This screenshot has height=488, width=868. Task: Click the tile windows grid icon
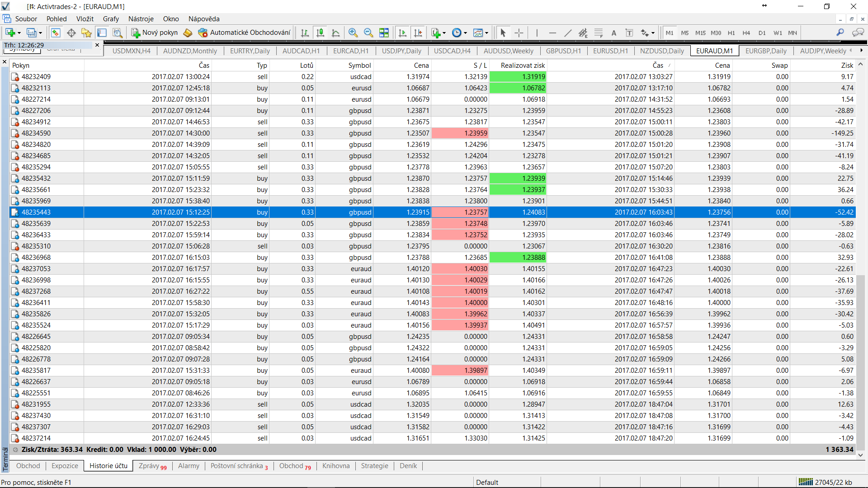pos(384,33)
